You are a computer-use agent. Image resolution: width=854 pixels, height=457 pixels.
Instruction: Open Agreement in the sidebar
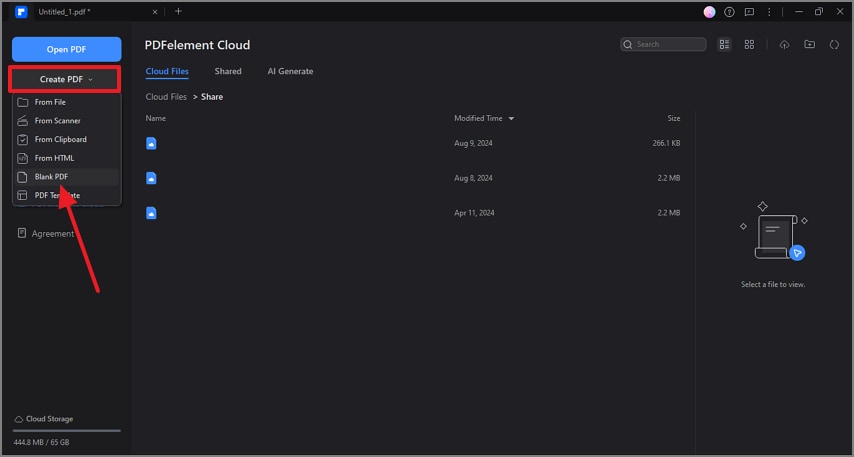(46, 233)
